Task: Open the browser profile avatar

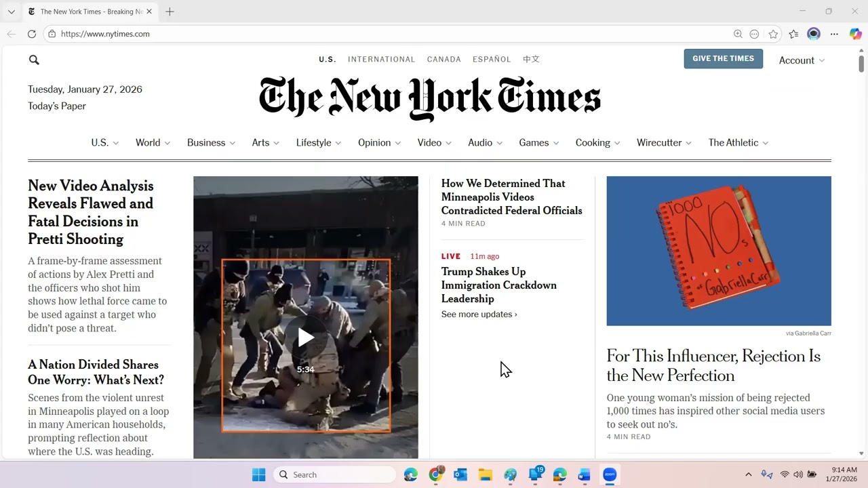Action: point(814,34)
